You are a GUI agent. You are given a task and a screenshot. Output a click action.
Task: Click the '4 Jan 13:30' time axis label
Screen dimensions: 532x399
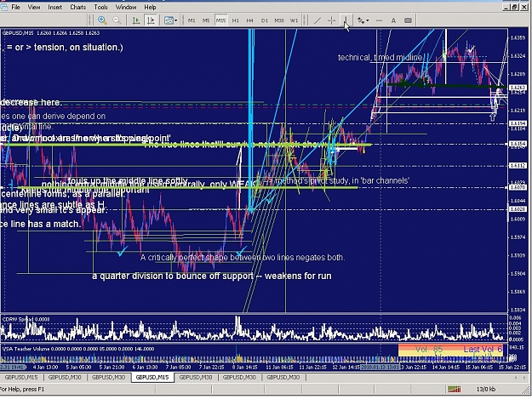(x=45, y=368)
